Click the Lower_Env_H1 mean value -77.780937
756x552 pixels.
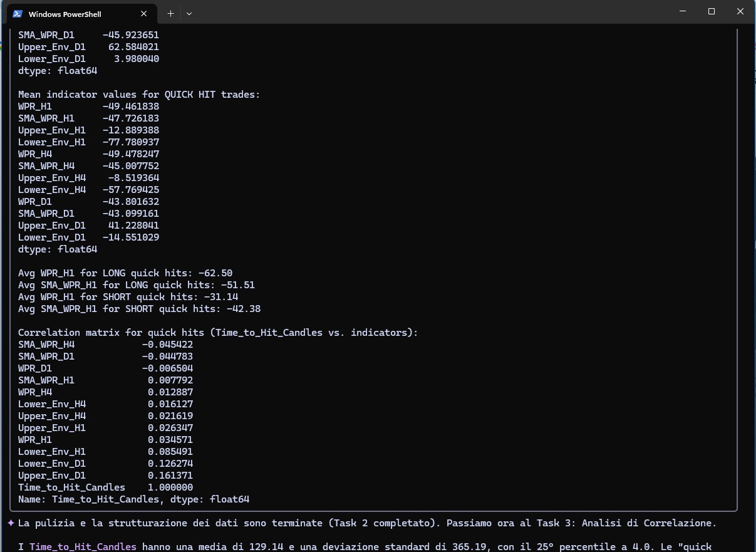click(x=131, y=142)
